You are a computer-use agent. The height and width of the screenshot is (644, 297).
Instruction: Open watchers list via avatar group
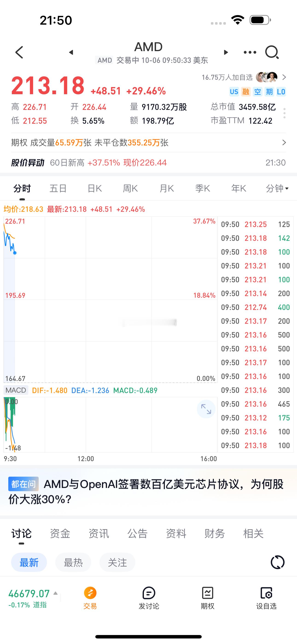(267, 77)
